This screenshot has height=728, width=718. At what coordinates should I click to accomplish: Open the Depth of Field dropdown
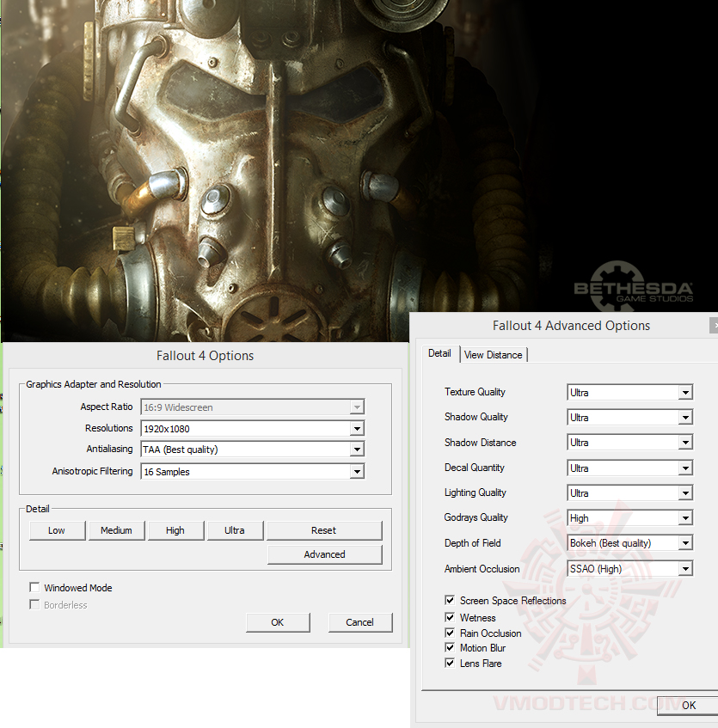click(x=629, y=542)
